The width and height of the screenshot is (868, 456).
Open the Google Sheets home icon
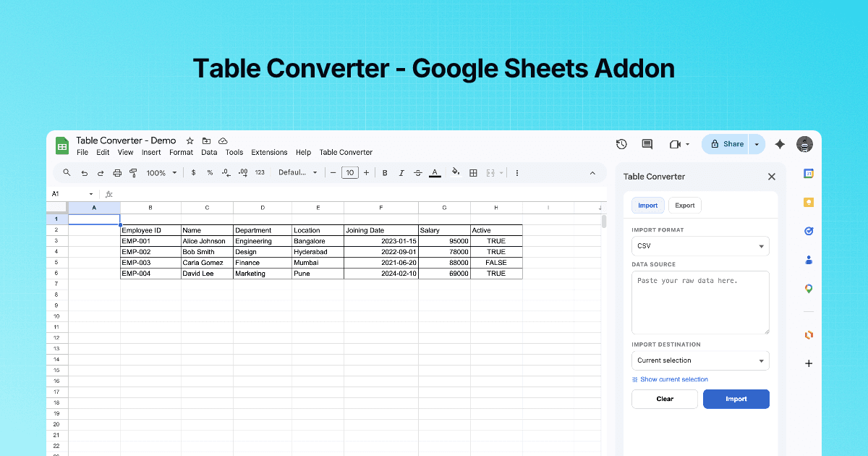point(62,145)
